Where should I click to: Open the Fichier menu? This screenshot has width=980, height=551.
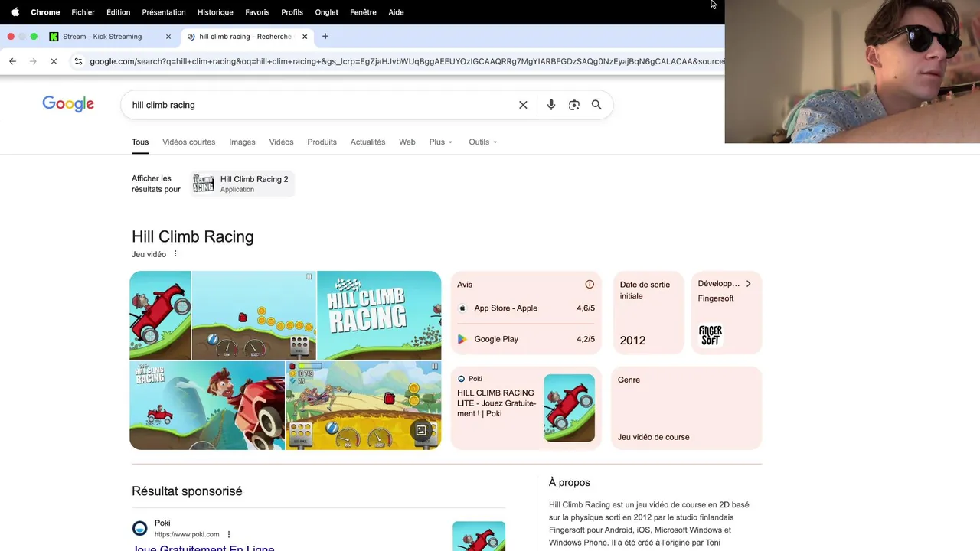click(x=83, y=12)
